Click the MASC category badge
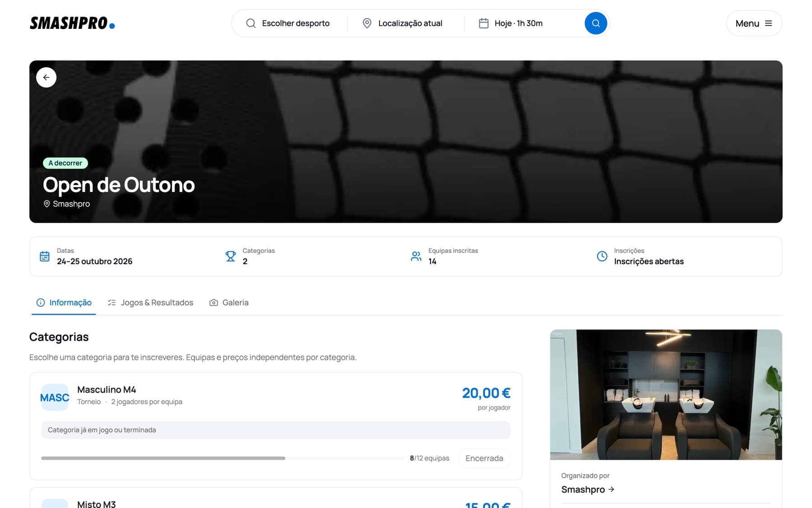 click(x=55, y=397)
